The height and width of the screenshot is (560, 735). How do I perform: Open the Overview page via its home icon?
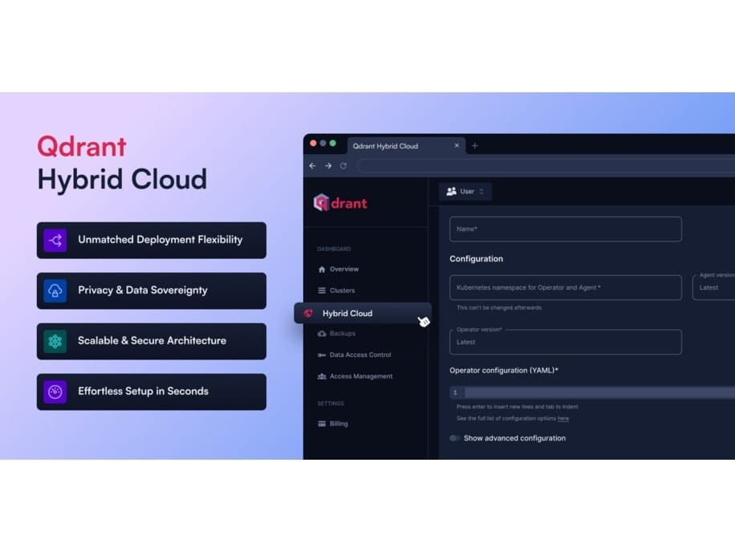click(x=321, y=269)
